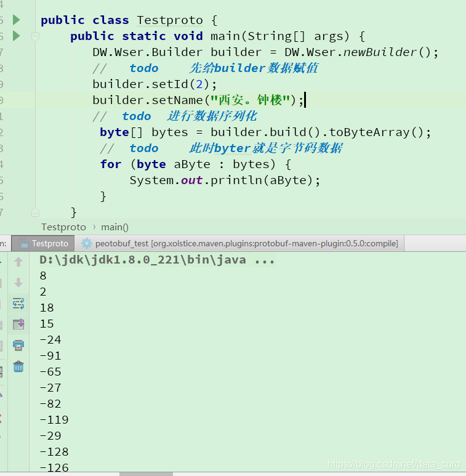Click the console output line -119

pos(54,420)
